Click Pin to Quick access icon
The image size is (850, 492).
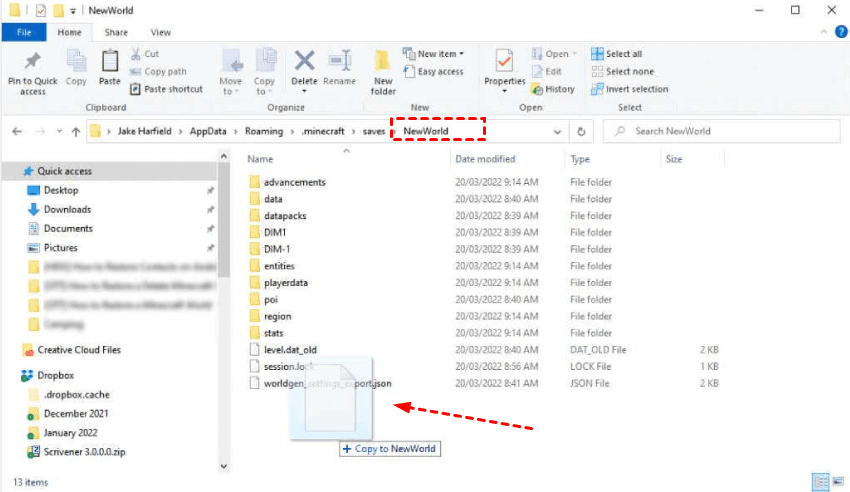click(33, 61)
